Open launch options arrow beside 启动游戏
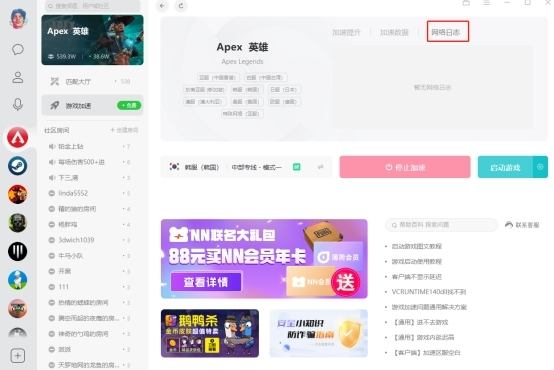Viewport: 554px width, 370px height. [540, 167]
